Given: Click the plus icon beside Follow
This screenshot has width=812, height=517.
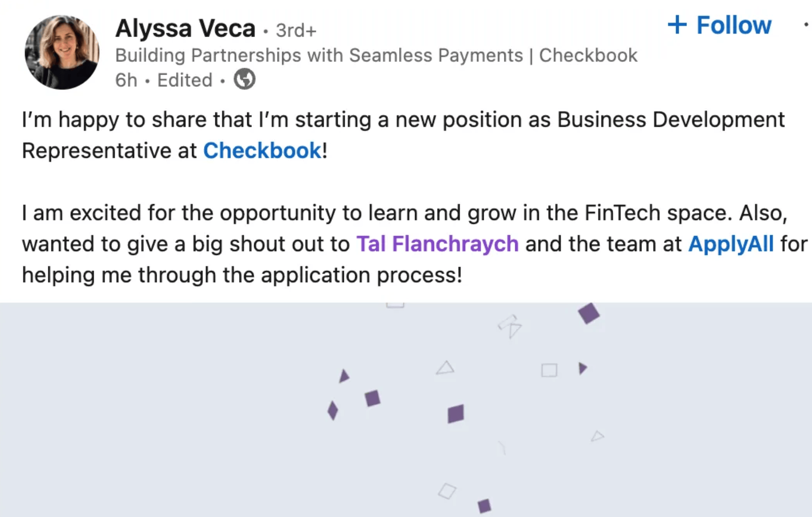Looking at the screenshot, I should (x=677, y=25).
